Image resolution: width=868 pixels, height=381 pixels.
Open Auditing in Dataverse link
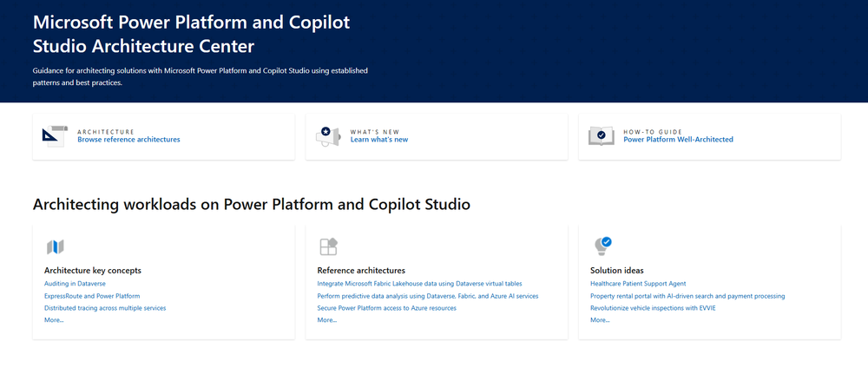75,284
